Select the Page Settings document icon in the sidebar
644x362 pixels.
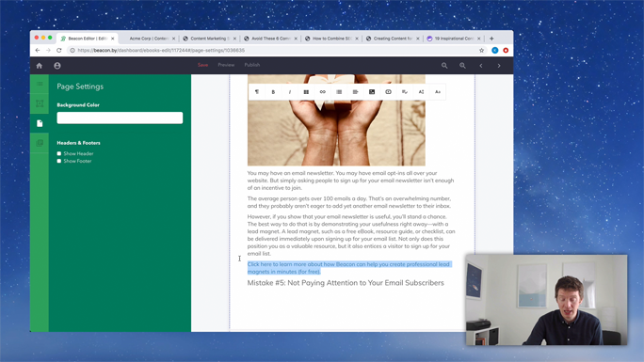40,123
